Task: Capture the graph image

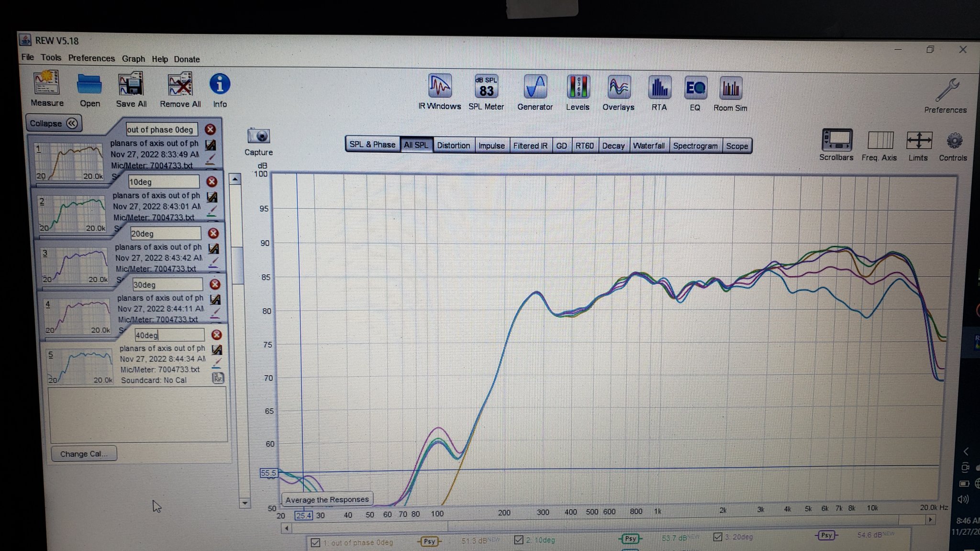Action: click(x=259, y=136)
